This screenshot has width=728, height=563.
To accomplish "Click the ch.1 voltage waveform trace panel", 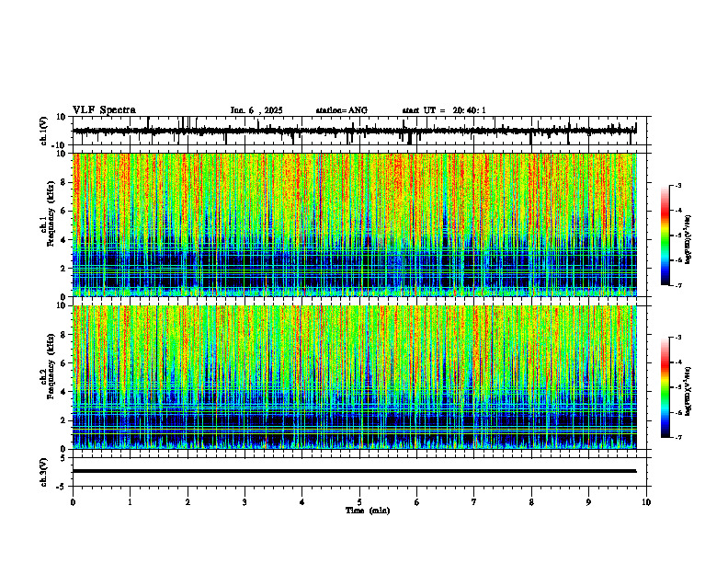I will (361, 131).
